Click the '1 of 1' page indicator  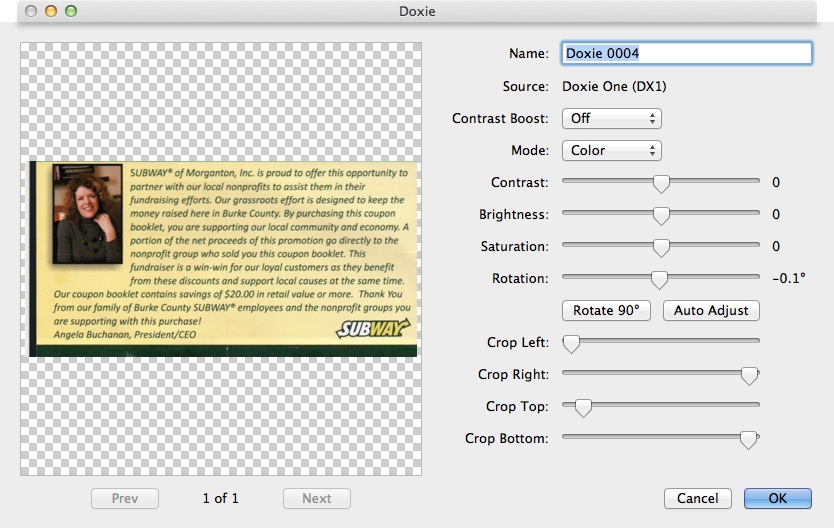click(221, 498)
